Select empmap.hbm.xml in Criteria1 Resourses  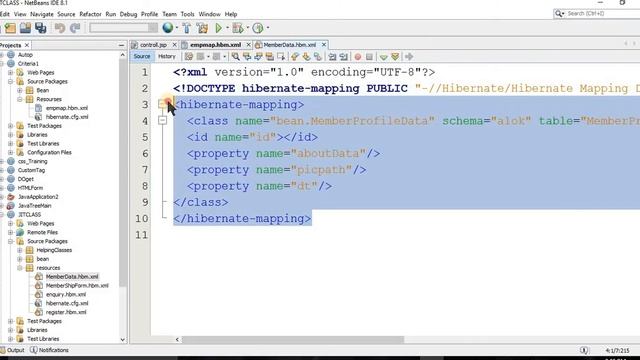[67, 108]
